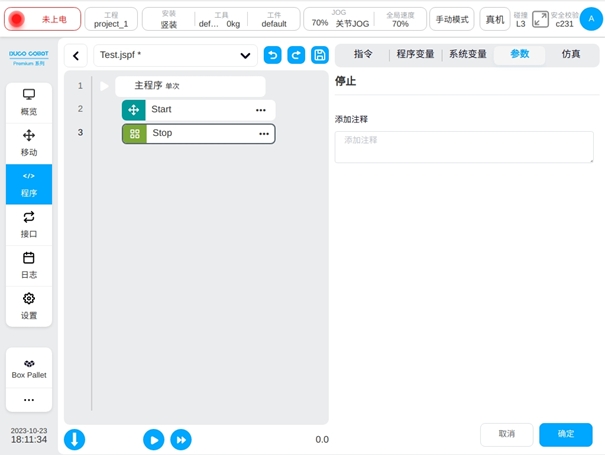Go back using the left chevron button

[x=78, y=56]
